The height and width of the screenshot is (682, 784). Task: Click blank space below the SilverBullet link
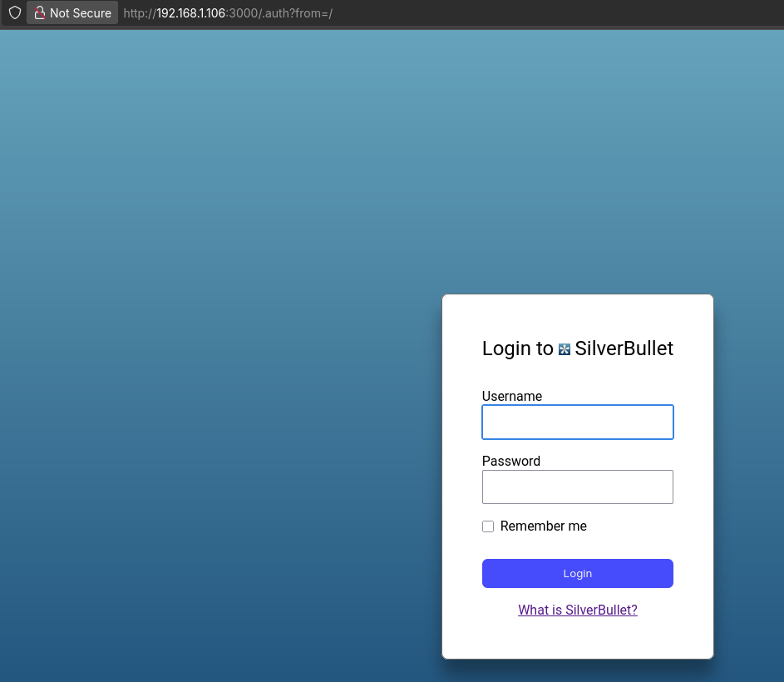[x=577, y=639]
